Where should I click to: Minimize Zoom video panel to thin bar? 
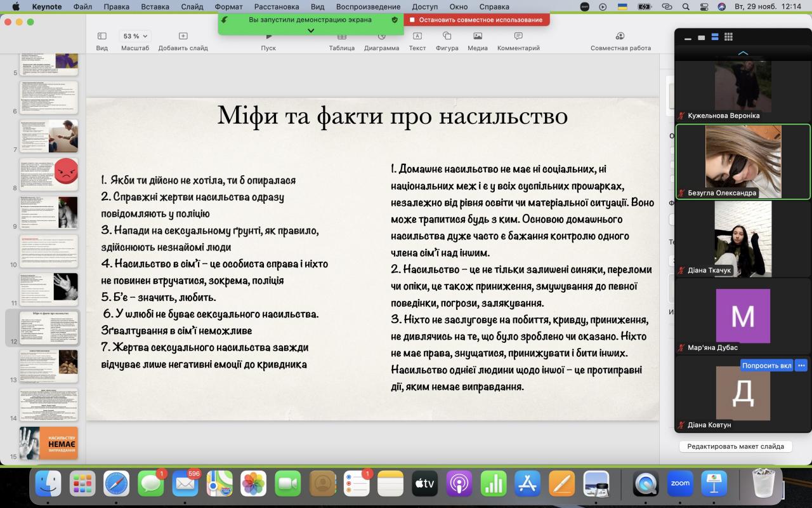tap(688, 38)
